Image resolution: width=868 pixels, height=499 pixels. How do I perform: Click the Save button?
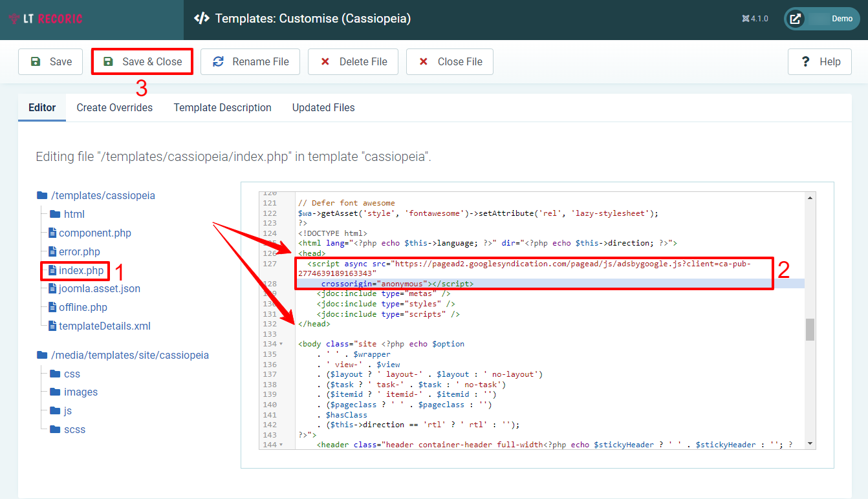click(50, 61)
